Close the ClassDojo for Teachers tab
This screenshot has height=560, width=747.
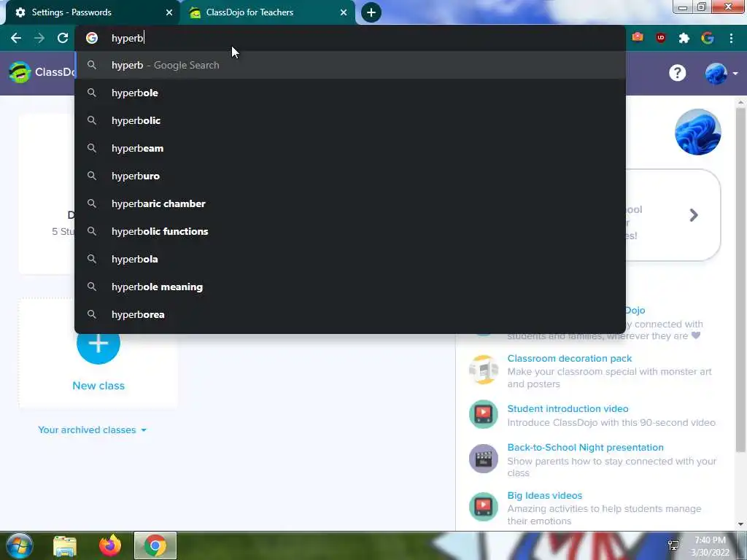(x=344, y=12)
